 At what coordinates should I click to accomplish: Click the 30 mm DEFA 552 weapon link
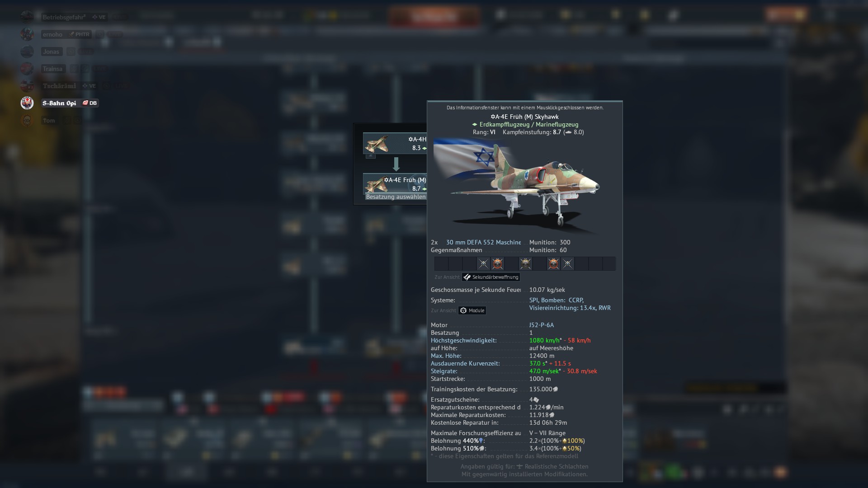click(483, 242)
